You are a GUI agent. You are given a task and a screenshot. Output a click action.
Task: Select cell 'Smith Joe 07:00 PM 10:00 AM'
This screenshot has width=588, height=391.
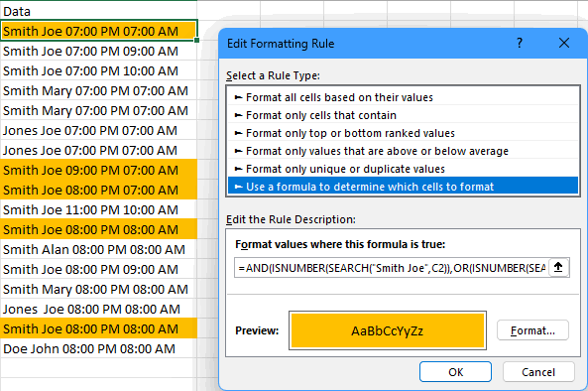pos(98,70)
